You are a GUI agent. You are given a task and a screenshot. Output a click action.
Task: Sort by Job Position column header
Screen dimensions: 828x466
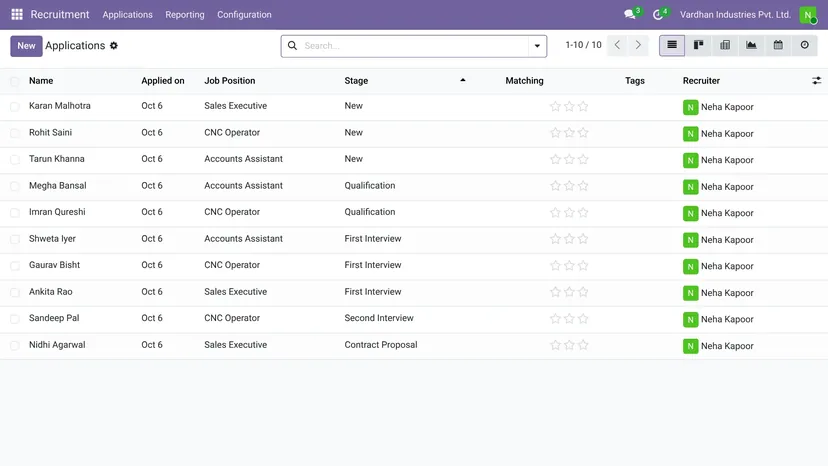pyautogui.click(x=230, y=81)
